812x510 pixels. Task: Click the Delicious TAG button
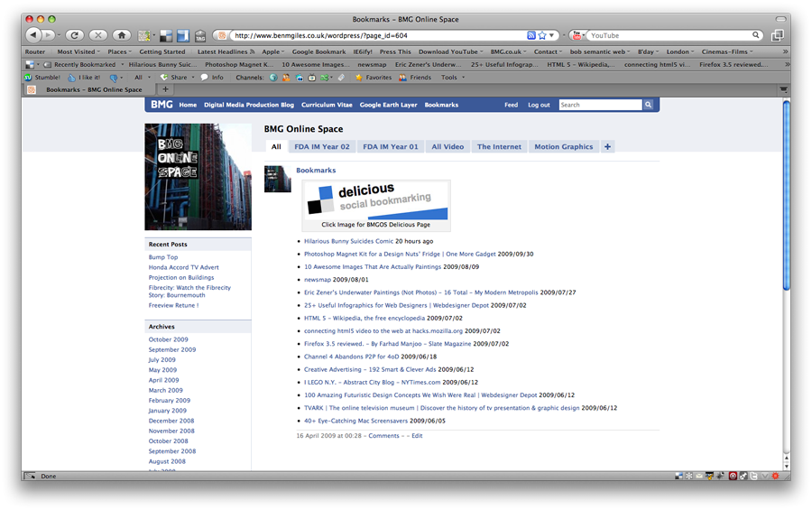(x=200, y=36)
